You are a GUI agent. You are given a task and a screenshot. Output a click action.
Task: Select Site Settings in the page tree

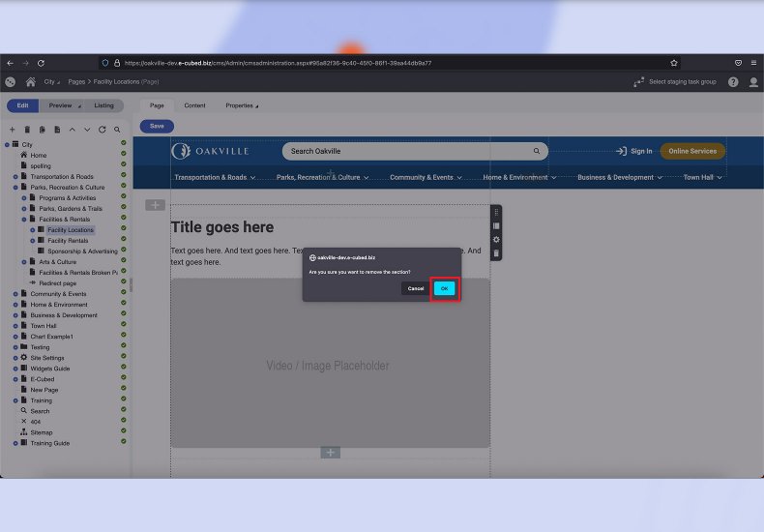[46, 358]
